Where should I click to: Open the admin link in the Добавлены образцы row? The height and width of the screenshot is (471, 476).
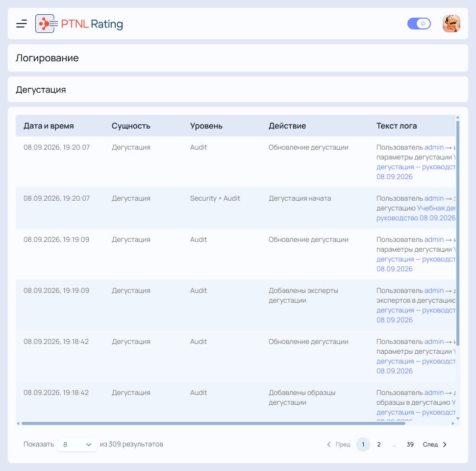[x=434, y=393]
